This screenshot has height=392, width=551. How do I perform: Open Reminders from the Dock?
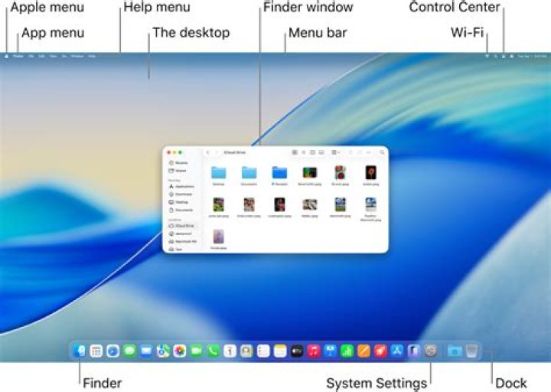(263, 351)
